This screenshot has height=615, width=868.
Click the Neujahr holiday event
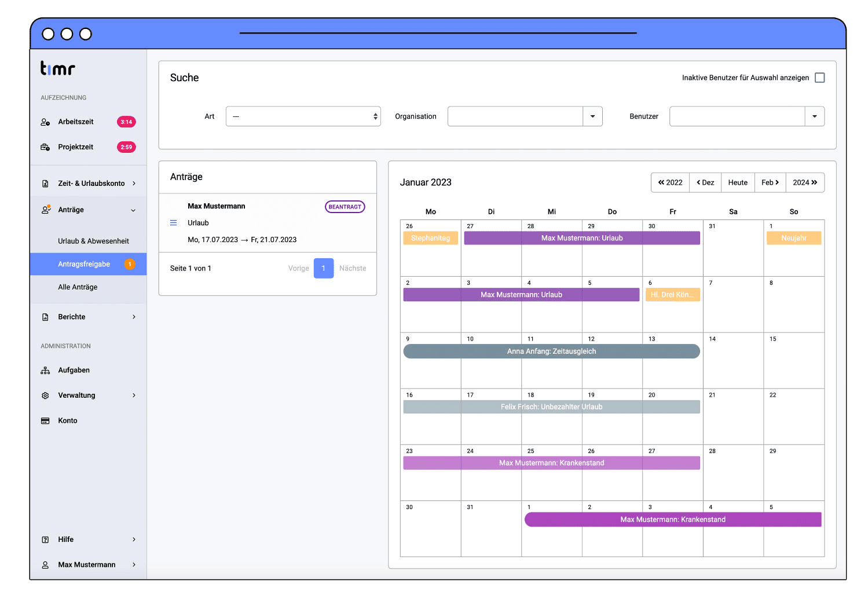794,238
